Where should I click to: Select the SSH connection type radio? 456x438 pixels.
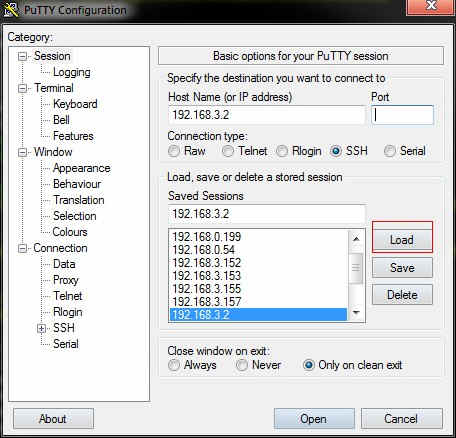pos(336,151)
